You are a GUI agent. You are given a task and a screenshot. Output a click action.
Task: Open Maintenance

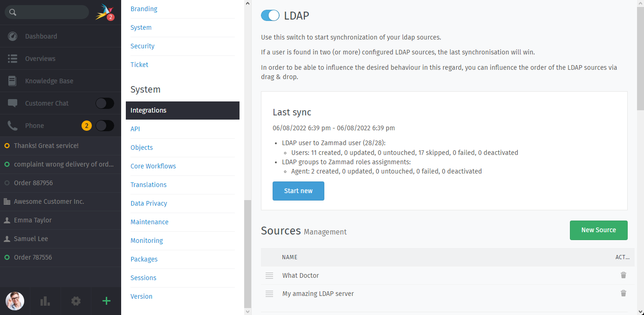[150, 222]
